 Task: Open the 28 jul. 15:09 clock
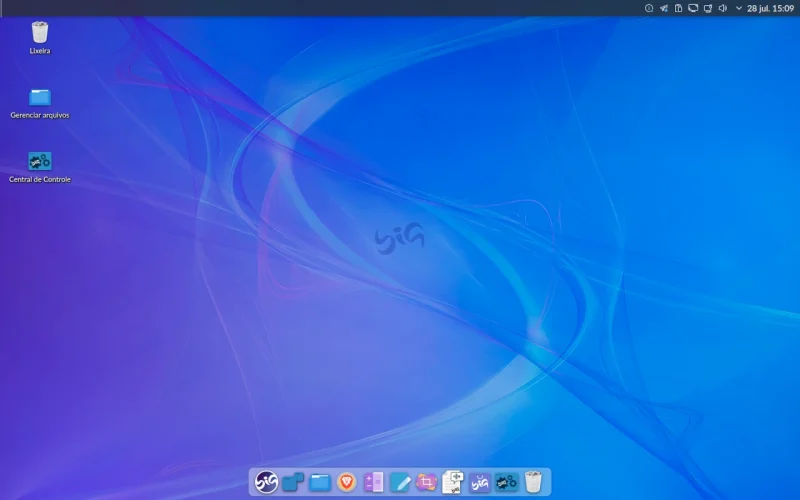click(770, 8)
